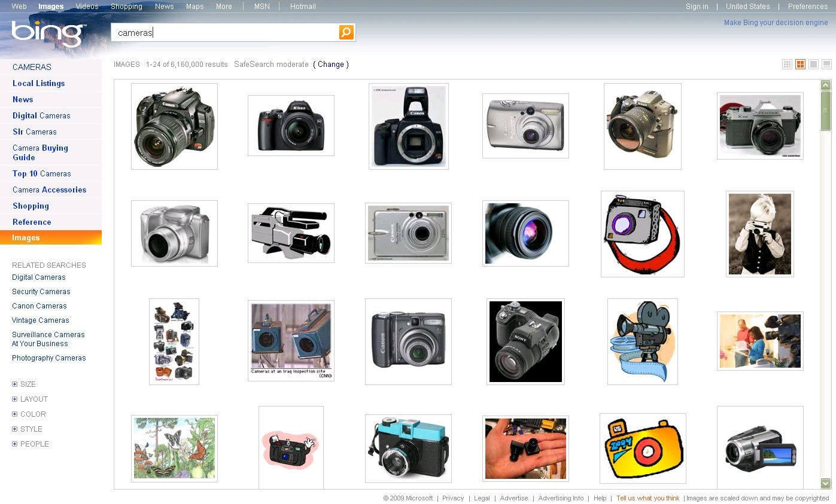Image resolution: width=836 pixels, height=504 pixels.
Task: Change region from United States
Action: click(747, 7)
